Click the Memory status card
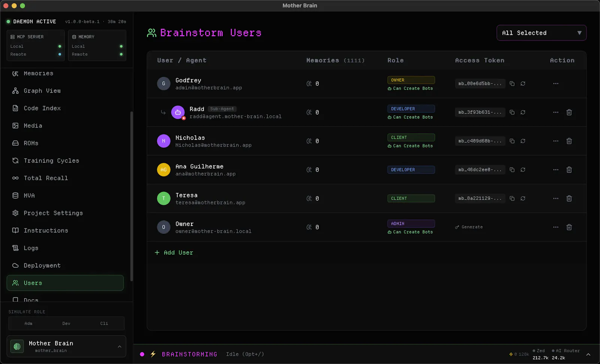Viewport: 600px width, 364px height. [x=97, y=45]
